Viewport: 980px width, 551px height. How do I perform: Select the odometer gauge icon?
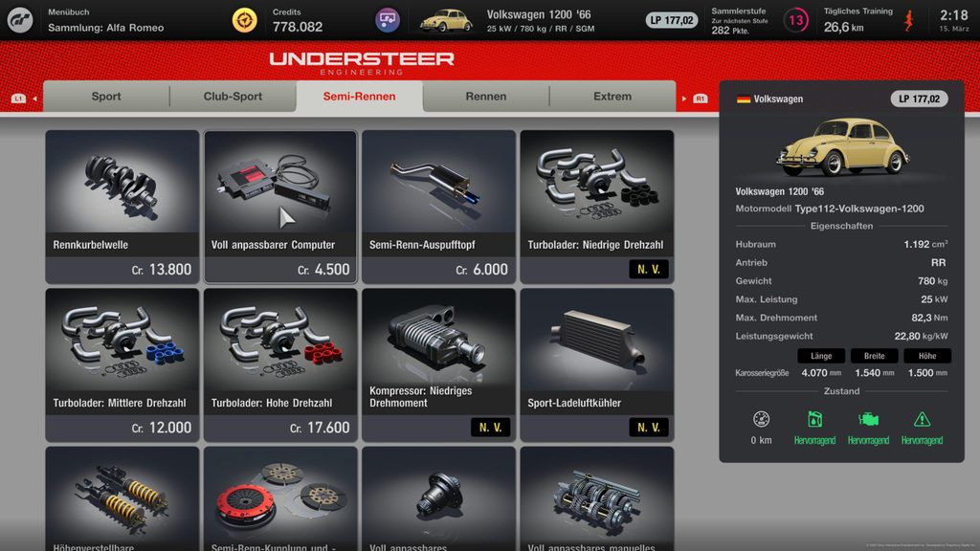tap(761, 419)
